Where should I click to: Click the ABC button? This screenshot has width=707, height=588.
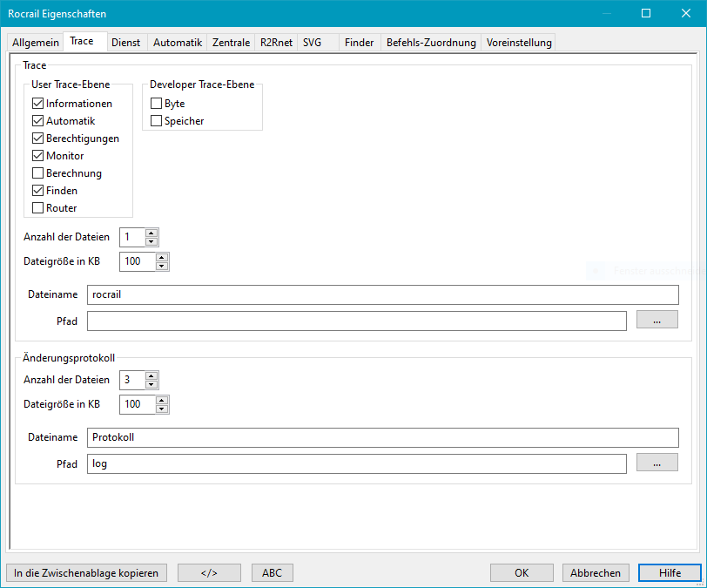(272, 572)
